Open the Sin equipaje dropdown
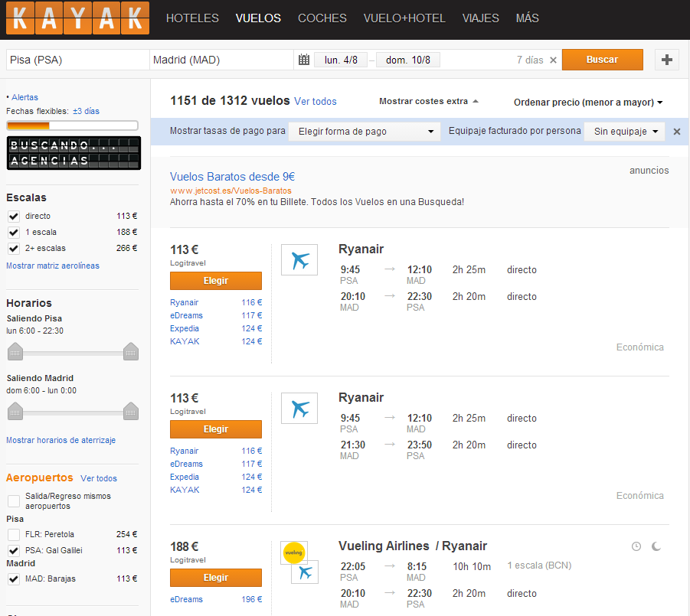The image size is (690, 616). (626, 132)
